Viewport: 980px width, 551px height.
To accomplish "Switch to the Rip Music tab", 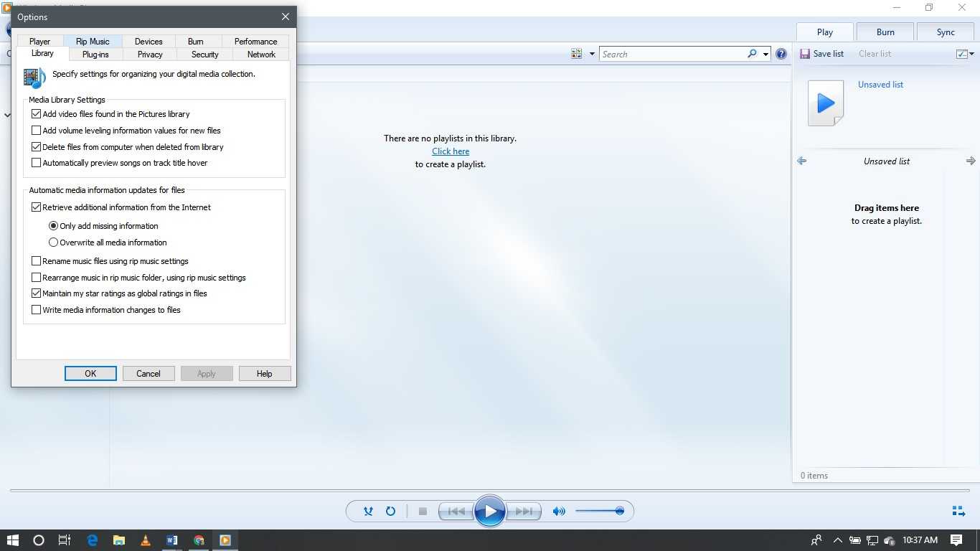I will [x=93, y=42].
